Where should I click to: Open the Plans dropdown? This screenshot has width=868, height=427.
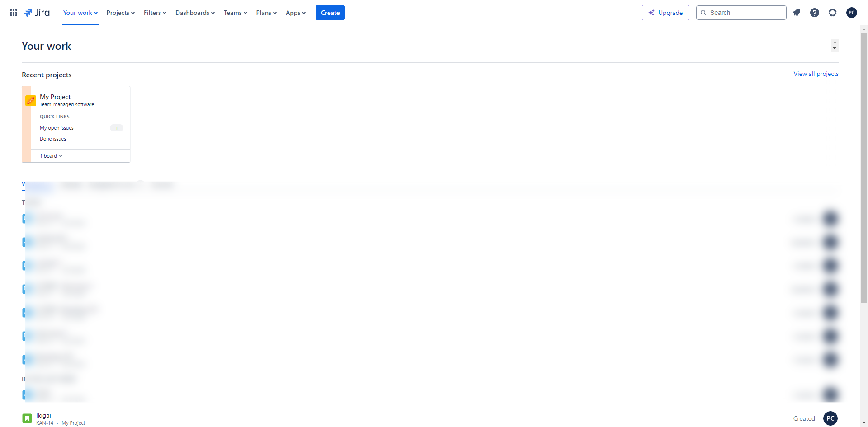[x=266, y=13]
